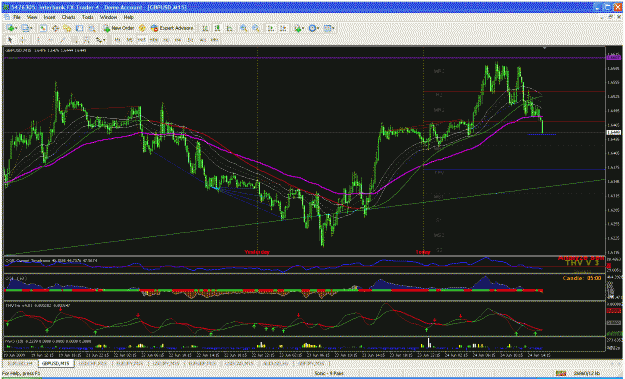Create a new chart with toolbar icon
This screenshot has width=625, height=379.
(x=10, y=28)
